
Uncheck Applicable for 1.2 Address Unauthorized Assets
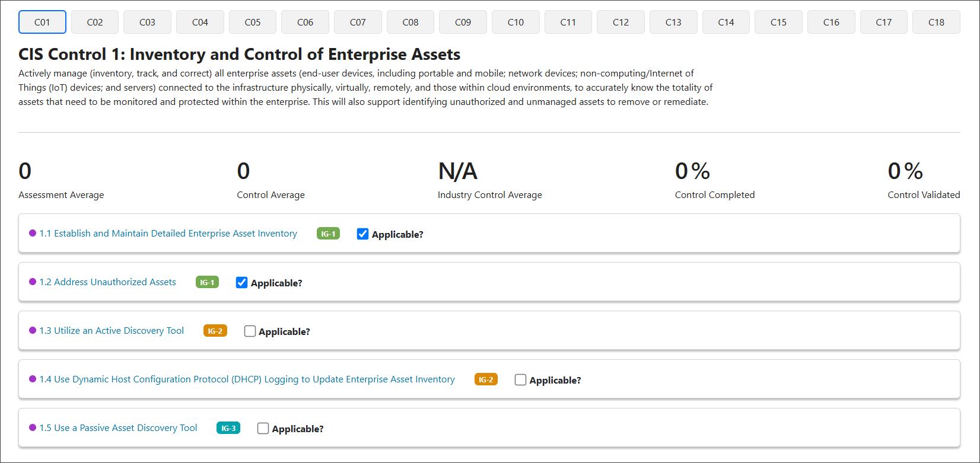pyautogui.click(x=241, y=283)
